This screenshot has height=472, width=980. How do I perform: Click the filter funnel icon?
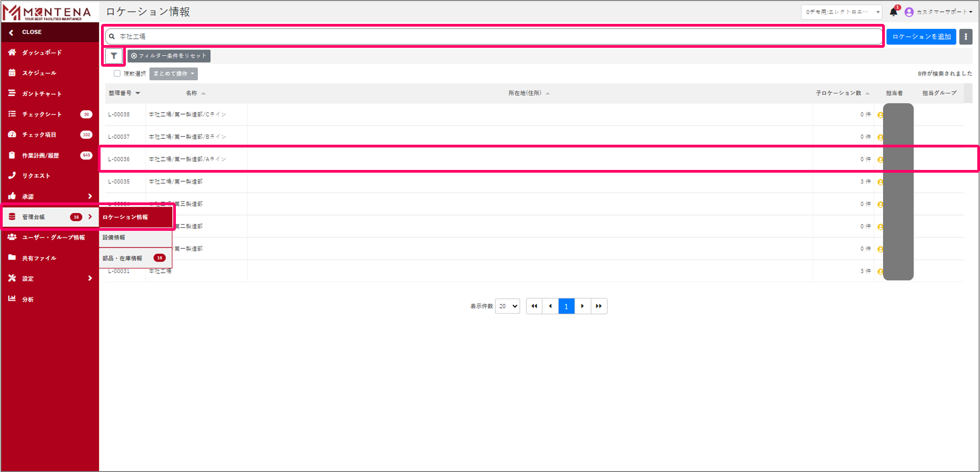114,56
